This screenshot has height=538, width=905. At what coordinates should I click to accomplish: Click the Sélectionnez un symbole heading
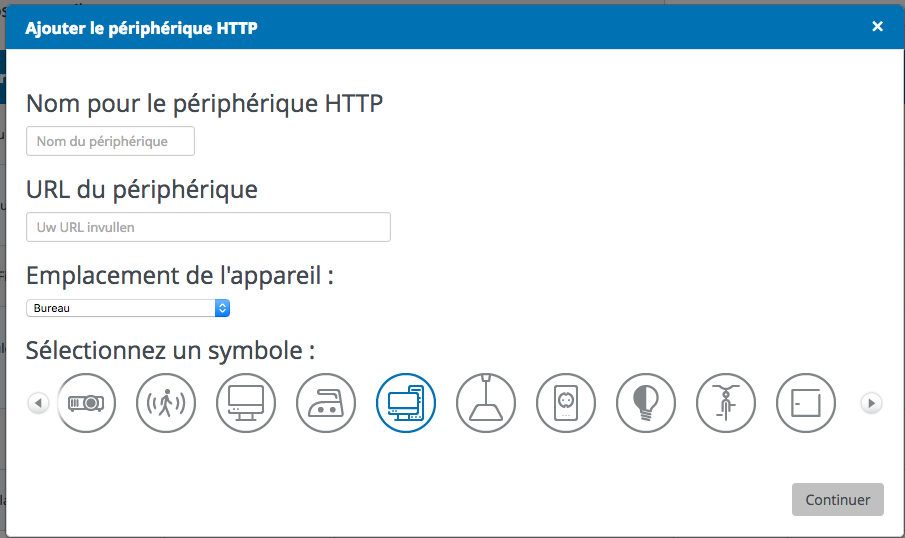(170, 350)
